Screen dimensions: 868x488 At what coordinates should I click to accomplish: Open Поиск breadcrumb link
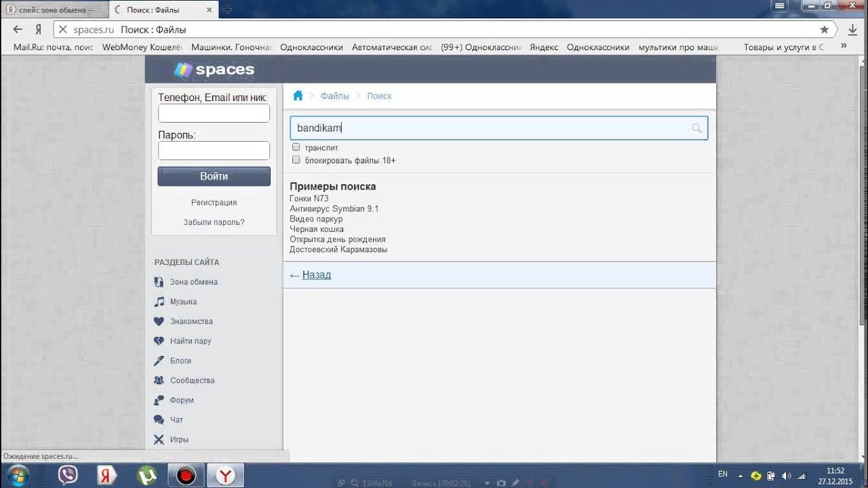coord(379,96)
